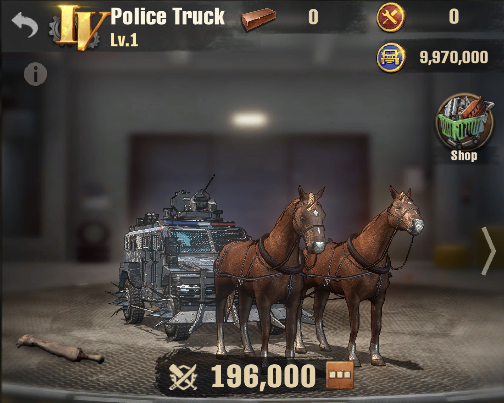Tap the copper ingot resource icon
The image size is (504, 403).
pyautogui.click(x=259, y=18)
